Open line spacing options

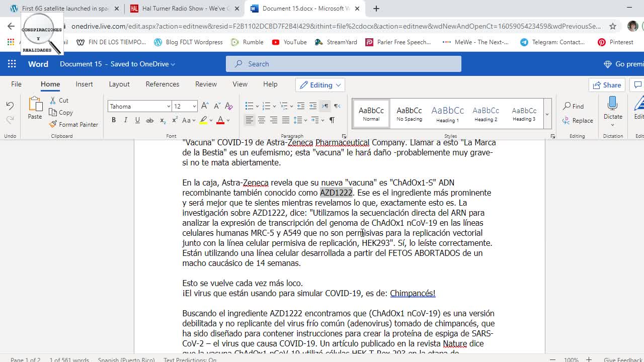[300, 120]
